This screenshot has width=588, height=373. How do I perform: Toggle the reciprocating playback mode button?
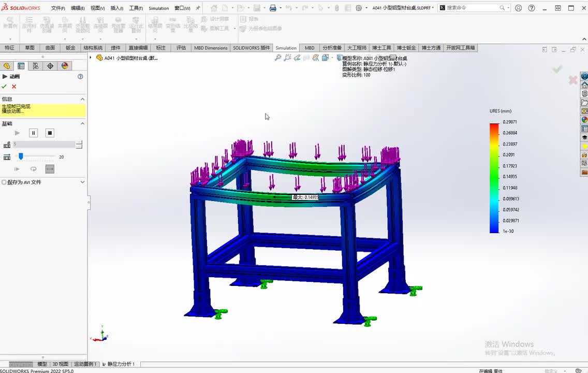(50, 169)
